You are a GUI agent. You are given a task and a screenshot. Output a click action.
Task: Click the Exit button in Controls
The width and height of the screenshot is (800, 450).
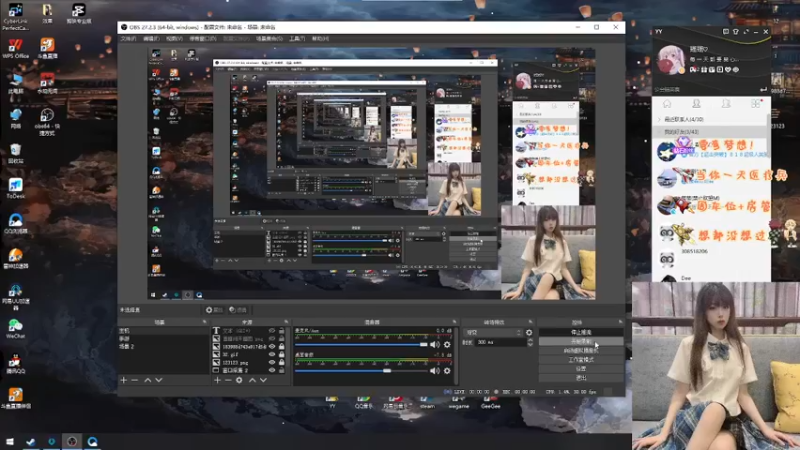[581, 378]
